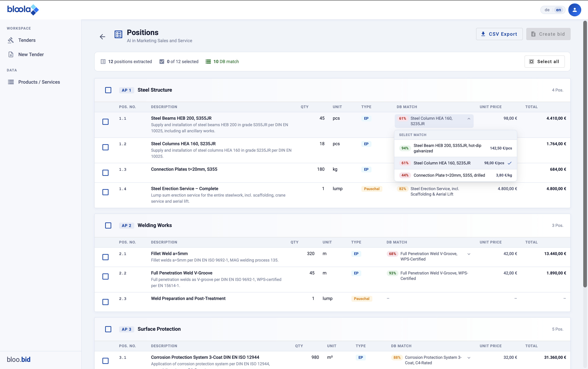The image size is (588, 369).
Task: Select checkbox for position 2.3
Action: [105, 302]
